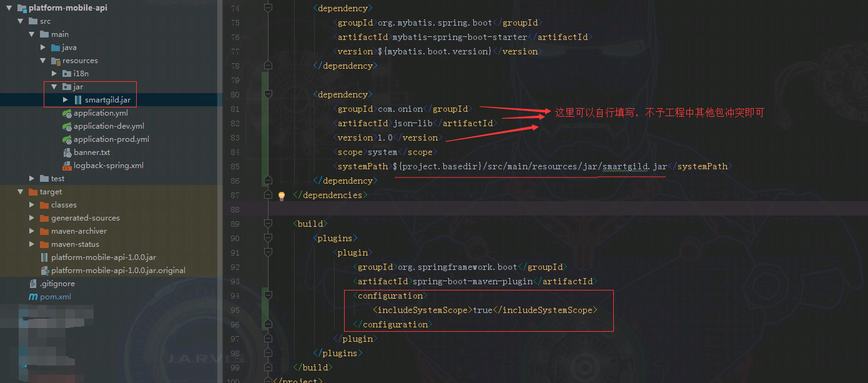Click the platform-mobile-api module folder icon
Screen dimensions: 868x383
(x=22, y=8)
